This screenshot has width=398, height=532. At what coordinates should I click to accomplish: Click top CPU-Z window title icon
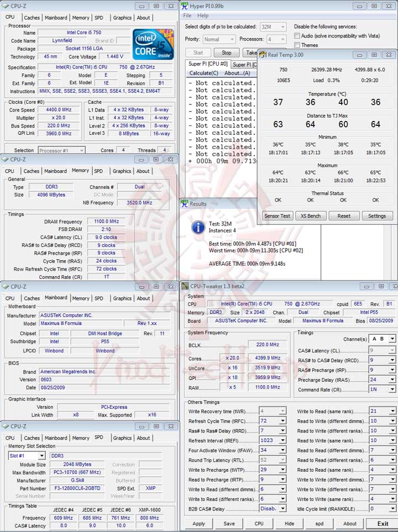[x=5, y=6]
